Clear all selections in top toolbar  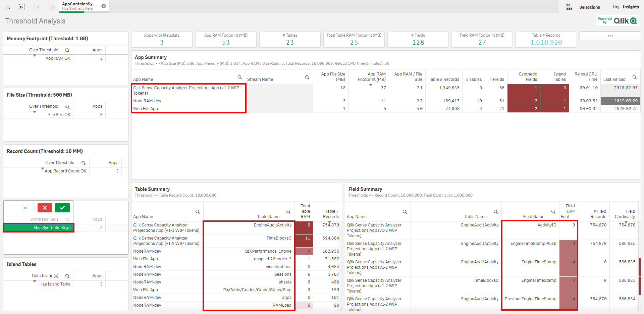coord(52,7)
